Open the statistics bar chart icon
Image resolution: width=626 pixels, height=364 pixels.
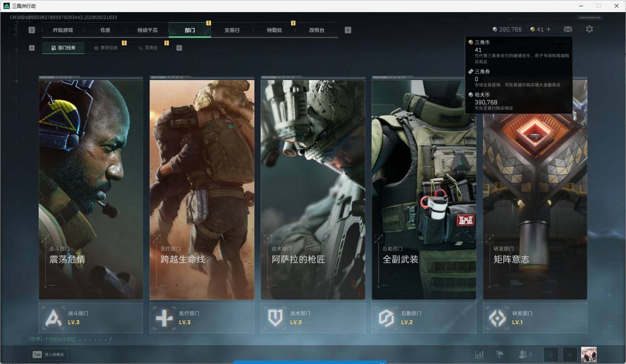tap(479, 354)
